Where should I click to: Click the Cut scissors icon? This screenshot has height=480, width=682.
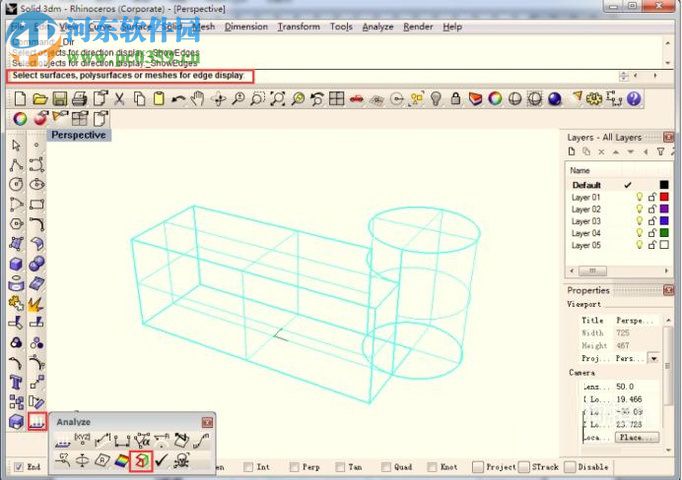click(x=119, y=99)
